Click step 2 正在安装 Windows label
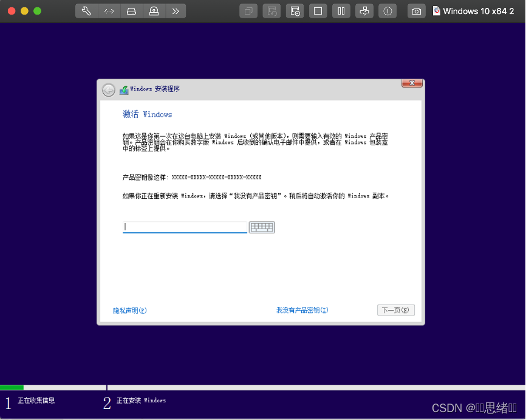Image resolution: width=526 pixels, height=420 pixels. (x=141, y=400)
